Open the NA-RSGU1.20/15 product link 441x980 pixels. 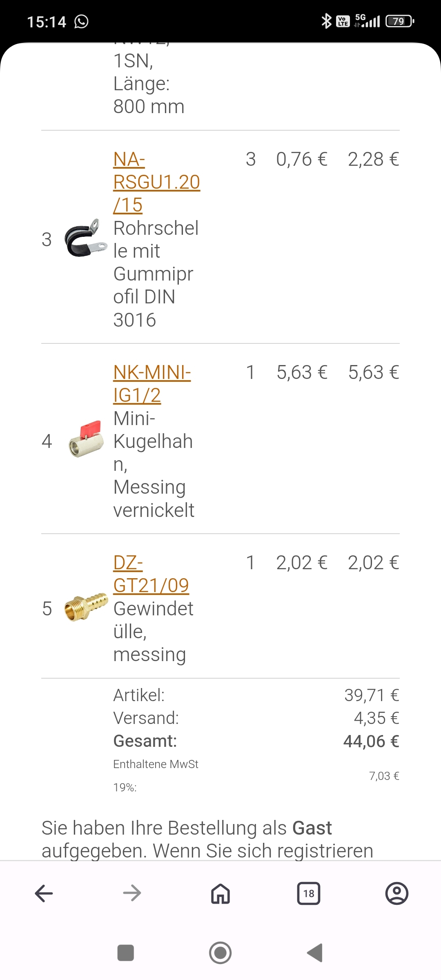click(x=156, y=182)
